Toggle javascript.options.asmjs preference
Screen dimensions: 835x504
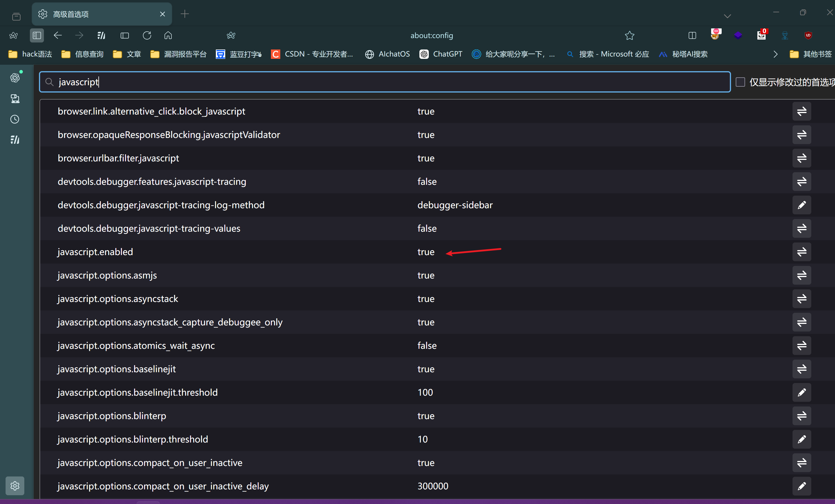click(x=801, y=275)
